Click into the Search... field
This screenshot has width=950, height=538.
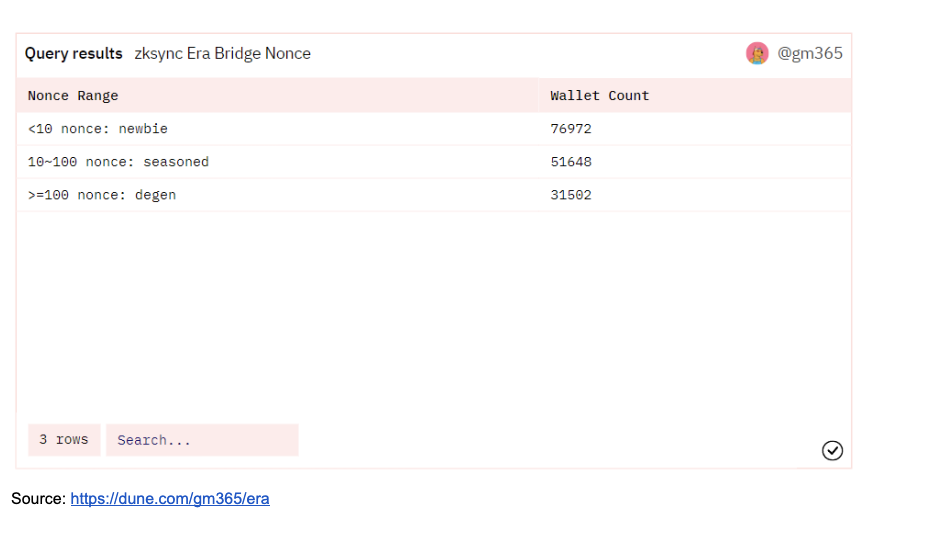coord(202,440)
